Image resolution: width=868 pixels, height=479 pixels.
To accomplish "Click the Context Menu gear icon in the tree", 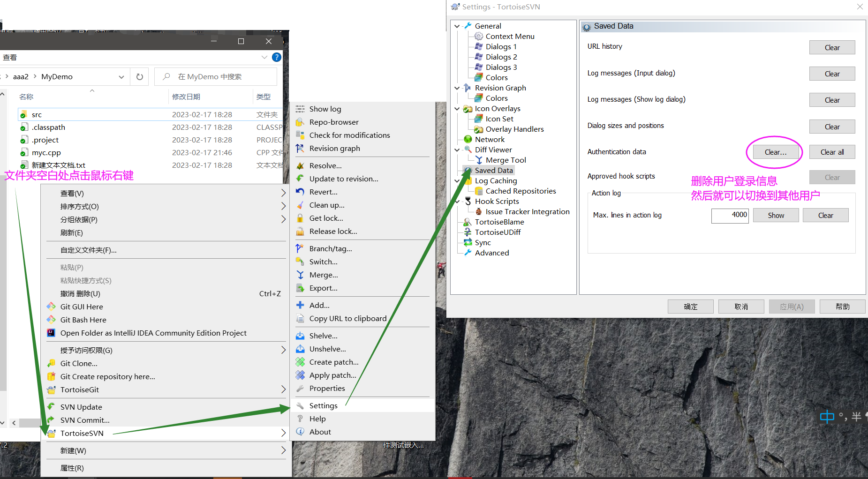I will [x=479, y=36].
